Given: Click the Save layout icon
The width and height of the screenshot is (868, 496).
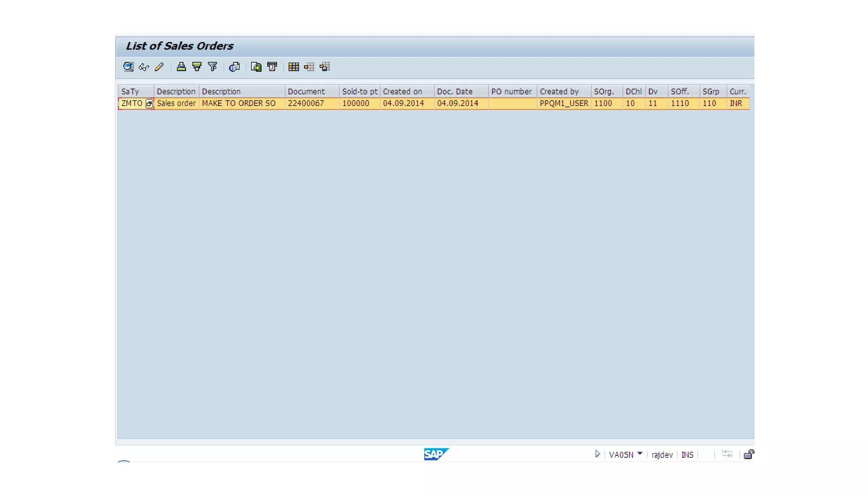Looking at the screenshot, I should (325, 67).
